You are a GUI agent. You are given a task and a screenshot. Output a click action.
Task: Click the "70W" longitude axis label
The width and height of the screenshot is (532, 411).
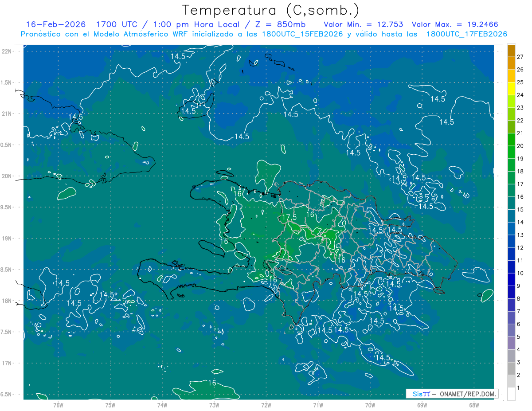(x=370, y=405)
